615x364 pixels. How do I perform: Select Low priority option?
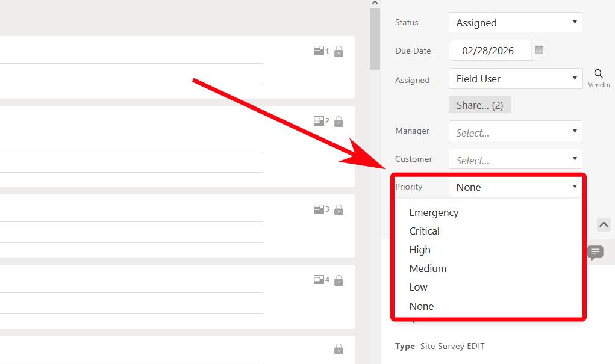click(418, 287)
